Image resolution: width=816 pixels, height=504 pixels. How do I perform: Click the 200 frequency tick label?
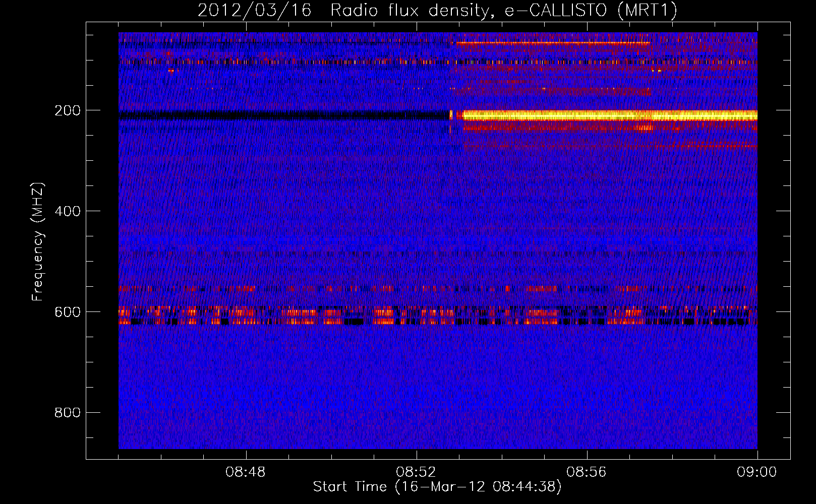(68, 110)
